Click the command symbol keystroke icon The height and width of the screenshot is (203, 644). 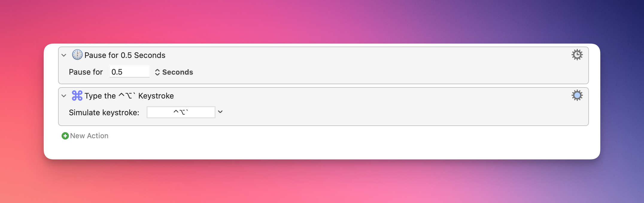[77, 96]
